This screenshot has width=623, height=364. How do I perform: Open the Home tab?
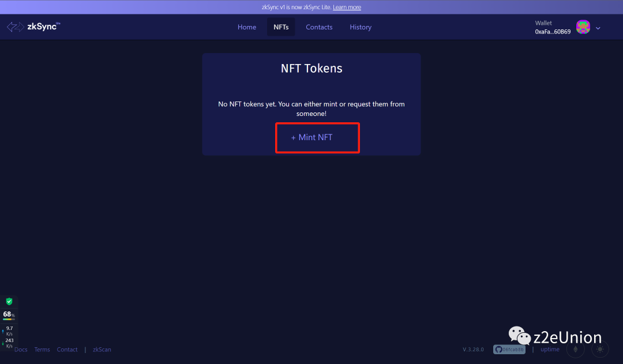click(x=247, y=27)
